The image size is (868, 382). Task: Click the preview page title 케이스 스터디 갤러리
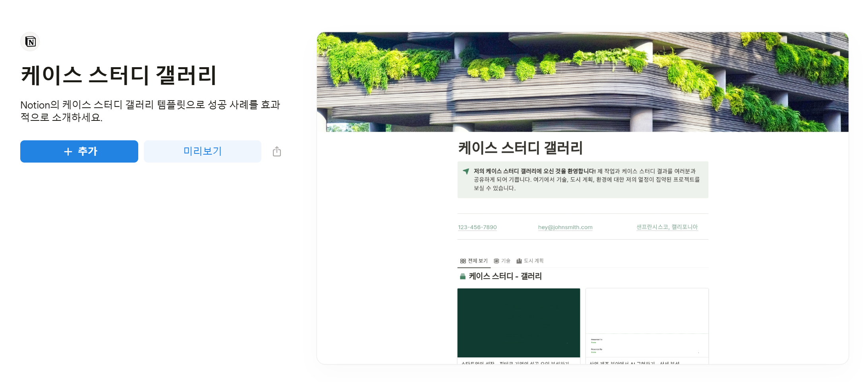pos(520,148)
